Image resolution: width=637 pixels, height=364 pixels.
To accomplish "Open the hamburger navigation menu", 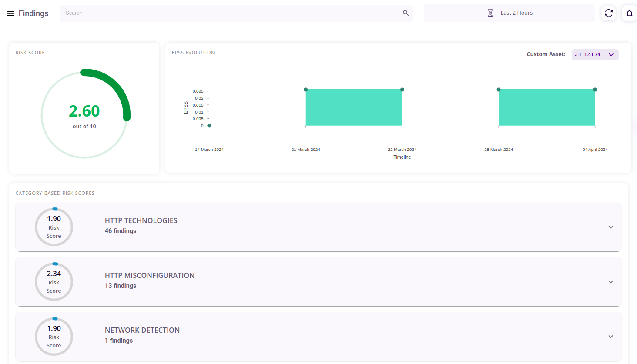I will [x=11, y=13].
